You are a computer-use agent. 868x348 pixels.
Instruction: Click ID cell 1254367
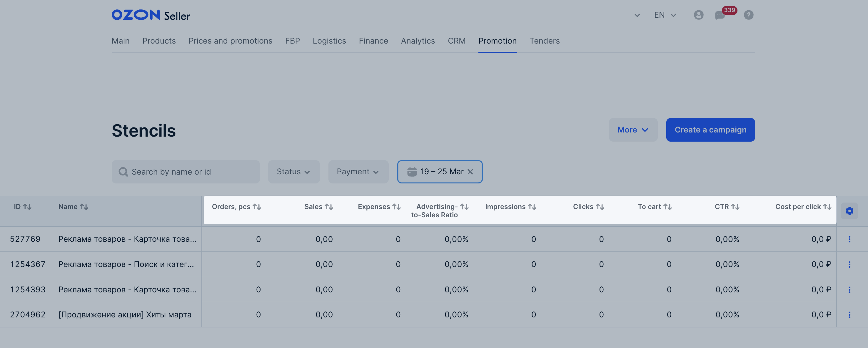point(28,264)
